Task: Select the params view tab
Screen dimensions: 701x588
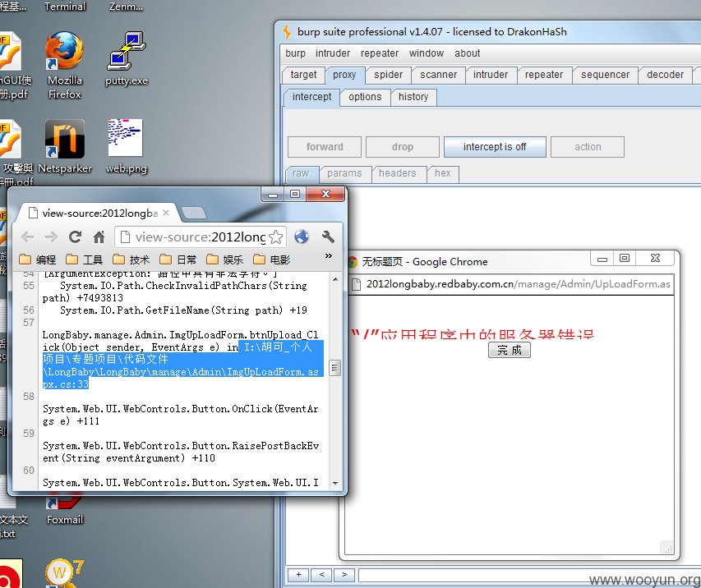Action: pyautogui.click(x=344, y=173)
